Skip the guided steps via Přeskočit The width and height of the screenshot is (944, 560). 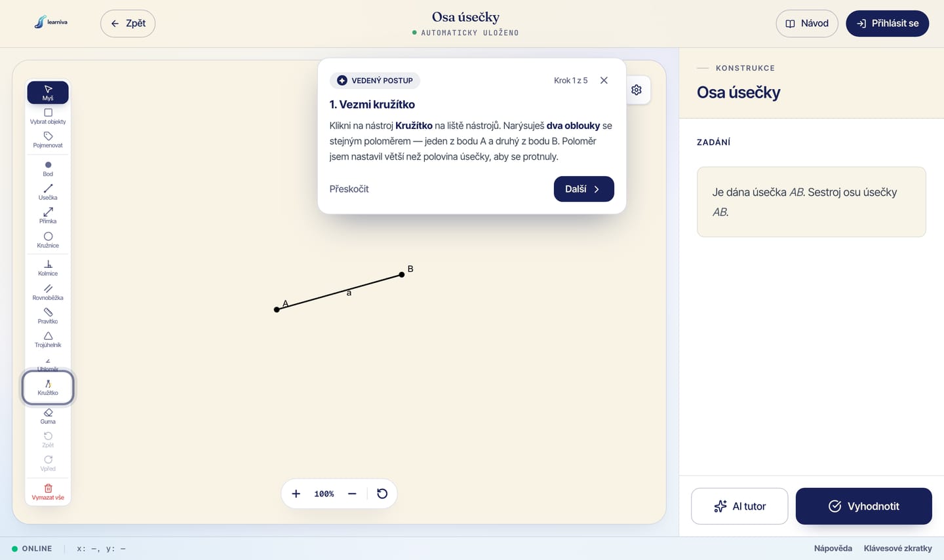click(x=349, y=189)
